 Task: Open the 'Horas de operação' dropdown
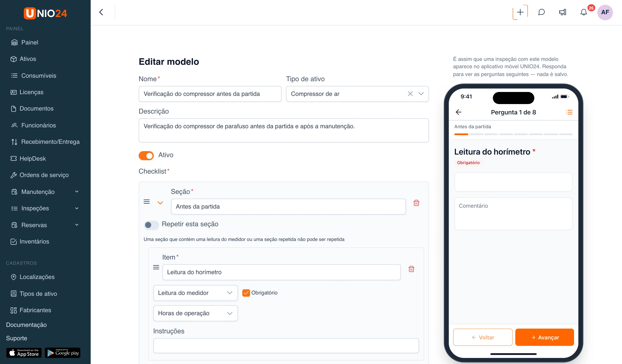[195, 313]
